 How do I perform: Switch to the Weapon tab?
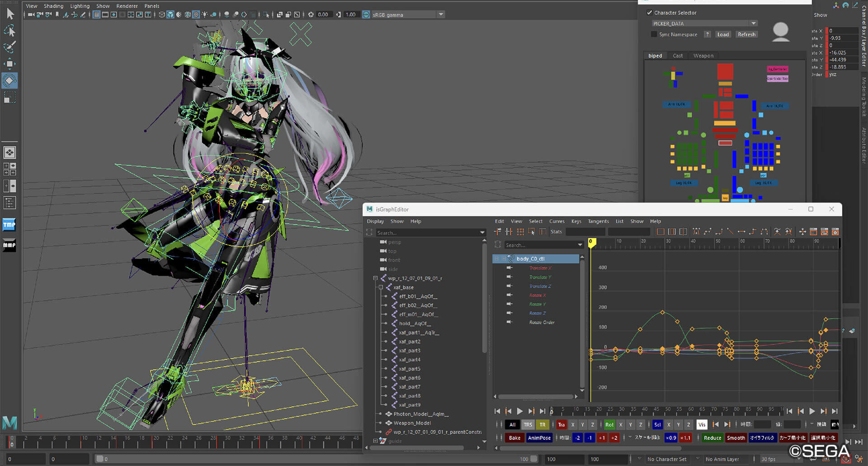pos(703,56)
